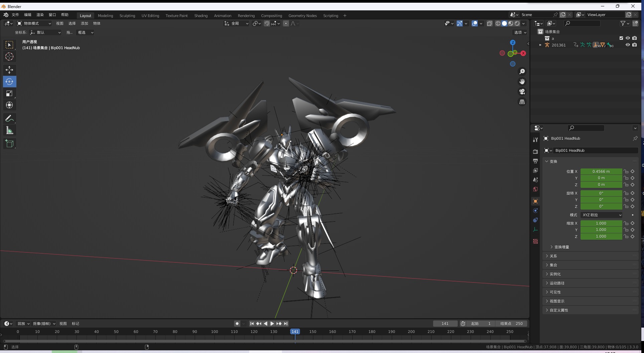This screenshot has width=644, height=353.
Task: Open World properties tab
Action: pyautogui.click(x=535, y=189)
